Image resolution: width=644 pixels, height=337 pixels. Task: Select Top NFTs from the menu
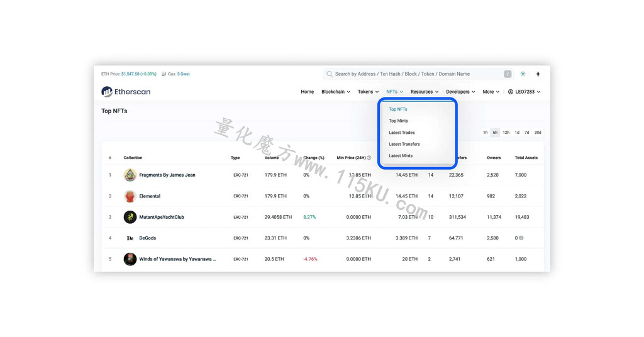coord(398,109)
